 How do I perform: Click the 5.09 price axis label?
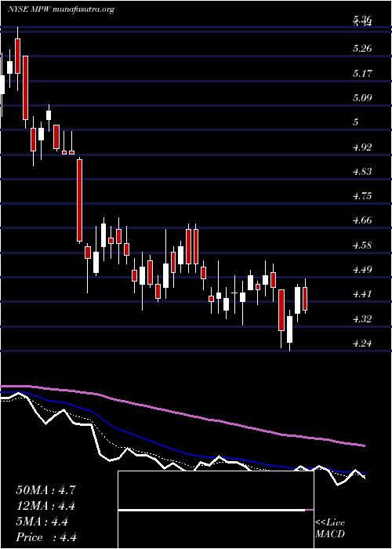362,98
